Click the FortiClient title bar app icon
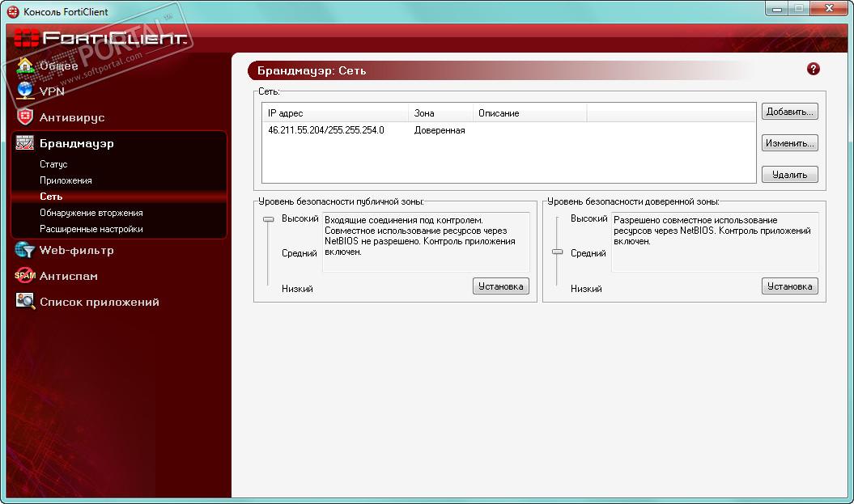This screenshot has height=504, width=854. coord(12,11)
